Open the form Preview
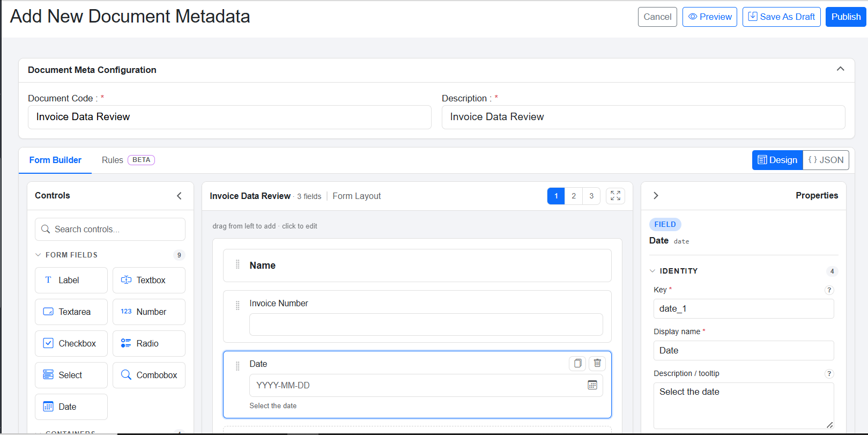The height and width of the screenshot is (435, 868). [710, 17]
